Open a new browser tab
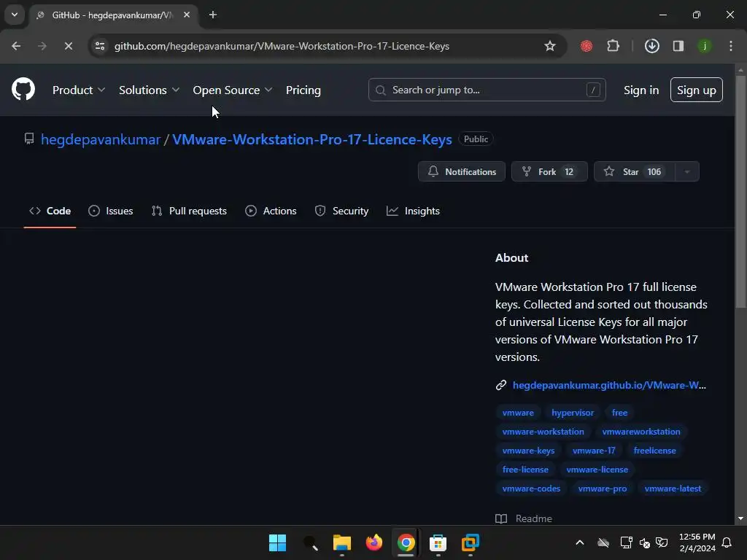747x560 pixels. [213, 15]
